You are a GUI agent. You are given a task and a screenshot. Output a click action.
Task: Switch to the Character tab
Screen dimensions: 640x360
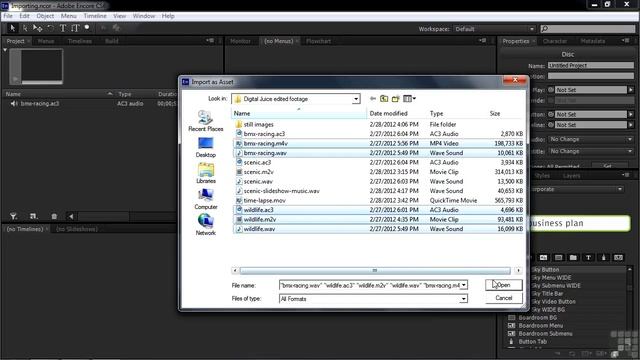tap(555, 41)
